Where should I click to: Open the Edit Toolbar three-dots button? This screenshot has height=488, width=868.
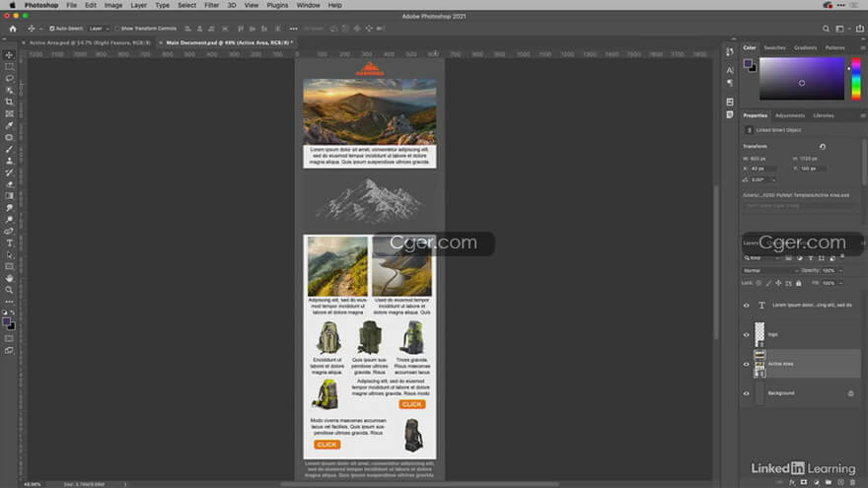(x=10, y=302)
